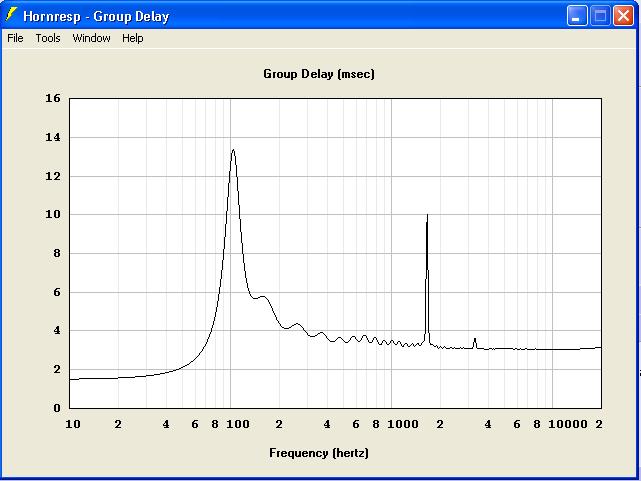Open the File menu
This screenshot has width=641, height=481.
[16, 38]
